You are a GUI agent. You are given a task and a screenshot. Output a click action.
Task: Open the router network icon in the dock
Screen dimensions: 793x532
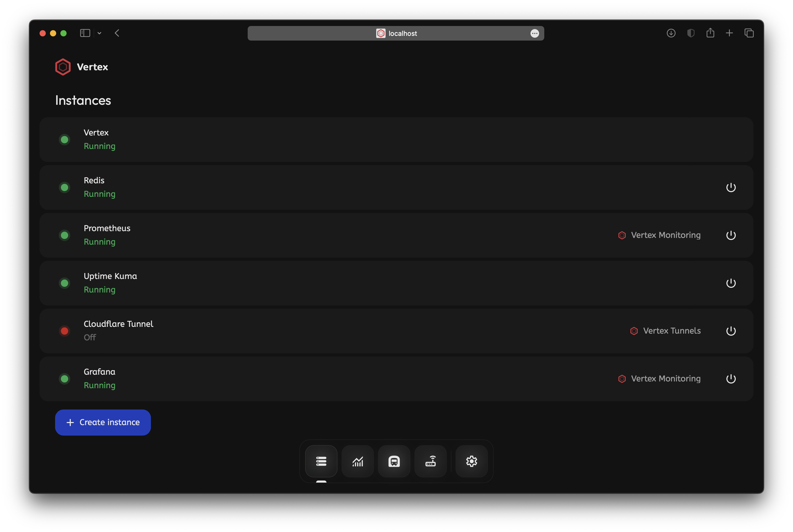[x=430, y=462]
